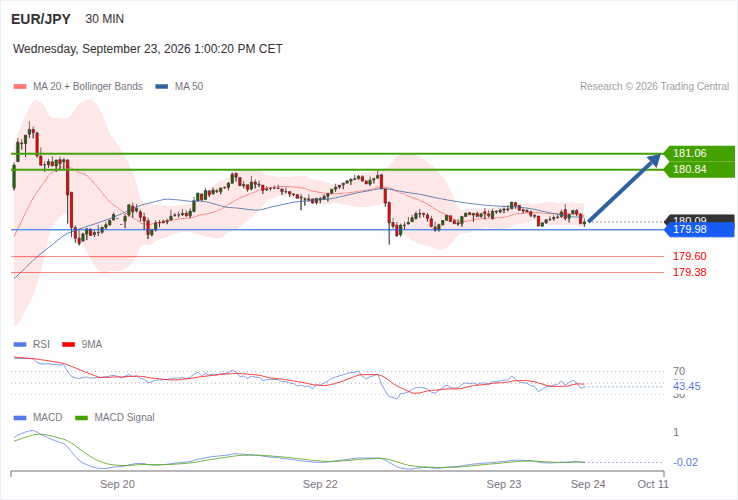Click the 180.84 resistance price tag

(x=699, y=169)
